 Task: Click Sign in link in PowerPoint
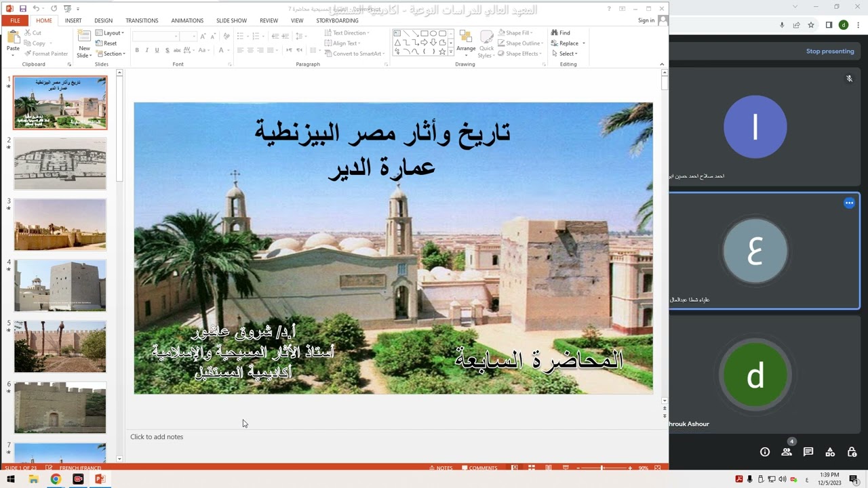point(646,20)
